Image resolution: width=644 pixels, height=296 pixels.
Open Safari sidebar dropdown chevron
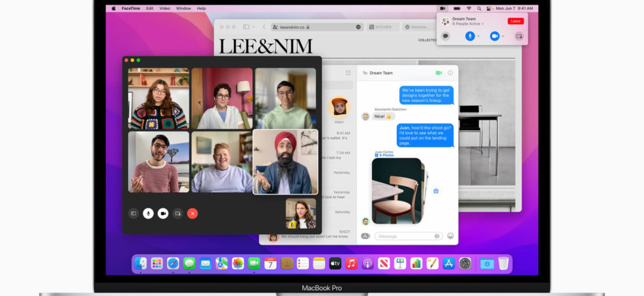pos(254,27)
